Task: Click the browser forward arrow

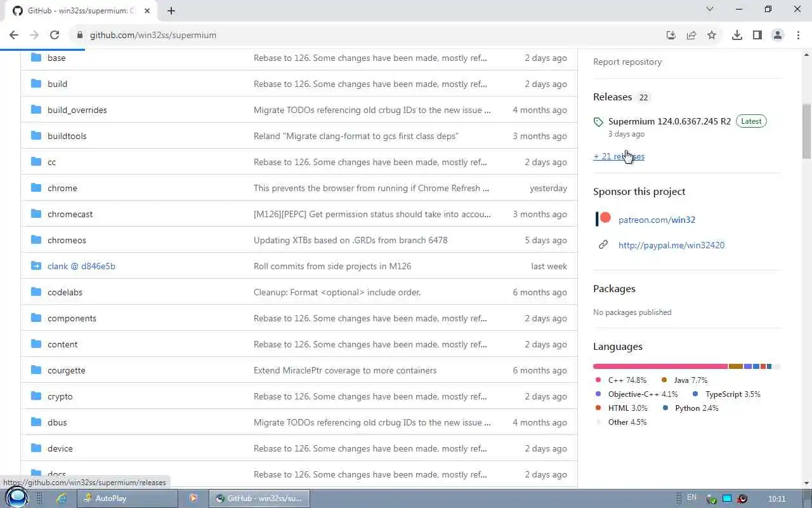Action: point(34,35)
